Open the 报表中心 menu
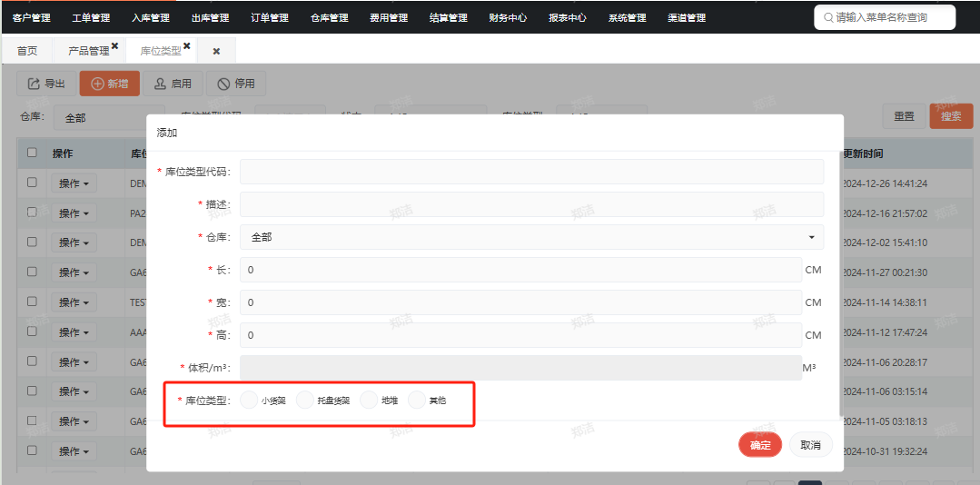980x485 pixels. coord(568,18)
